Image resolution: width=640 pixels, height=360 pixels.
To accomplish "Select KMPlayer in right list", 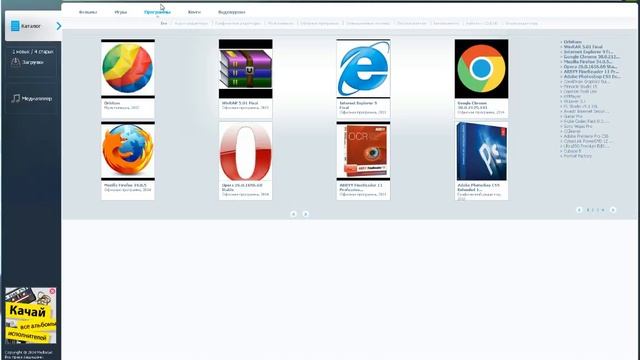I will [571, 96].
